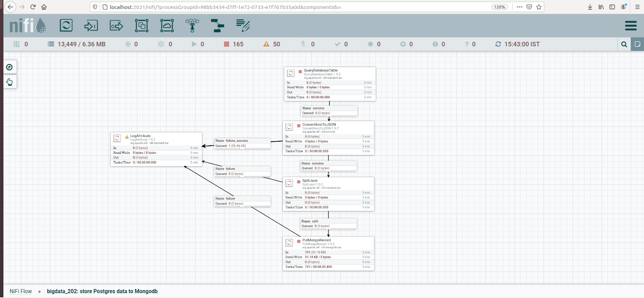Go to NiFi Flow breadcrumb link
This screenshot has width=644, height=298.
(21, 291)
